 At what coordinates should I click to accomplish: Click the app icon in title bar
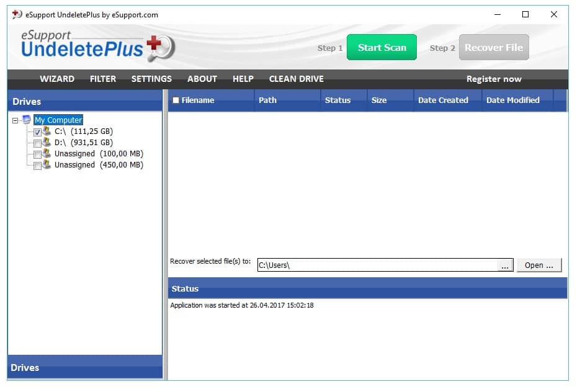[17, 14]
